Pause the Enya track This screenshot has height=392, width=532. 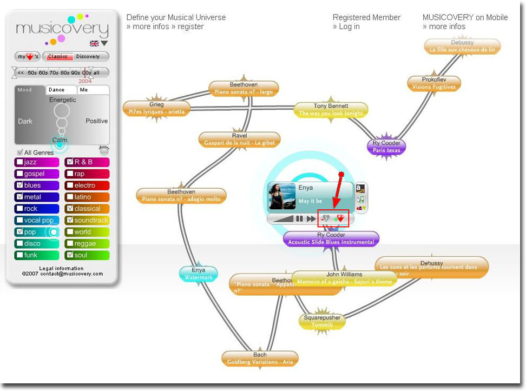(299, 219)
